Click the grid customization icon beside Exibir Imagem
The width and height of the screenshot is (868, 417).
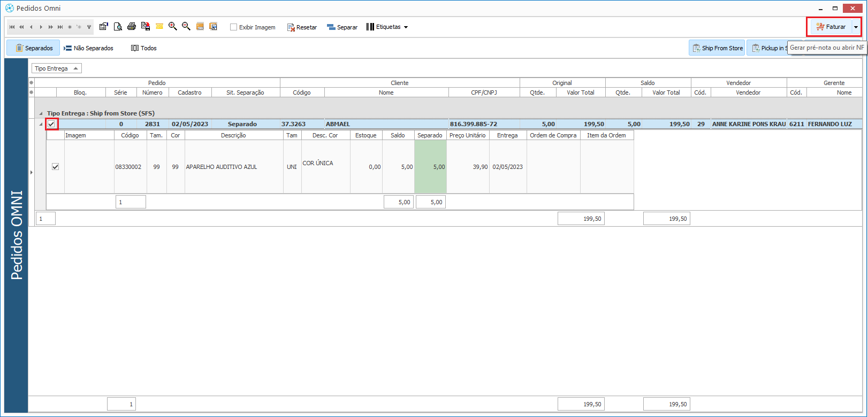tap(214, 26)
